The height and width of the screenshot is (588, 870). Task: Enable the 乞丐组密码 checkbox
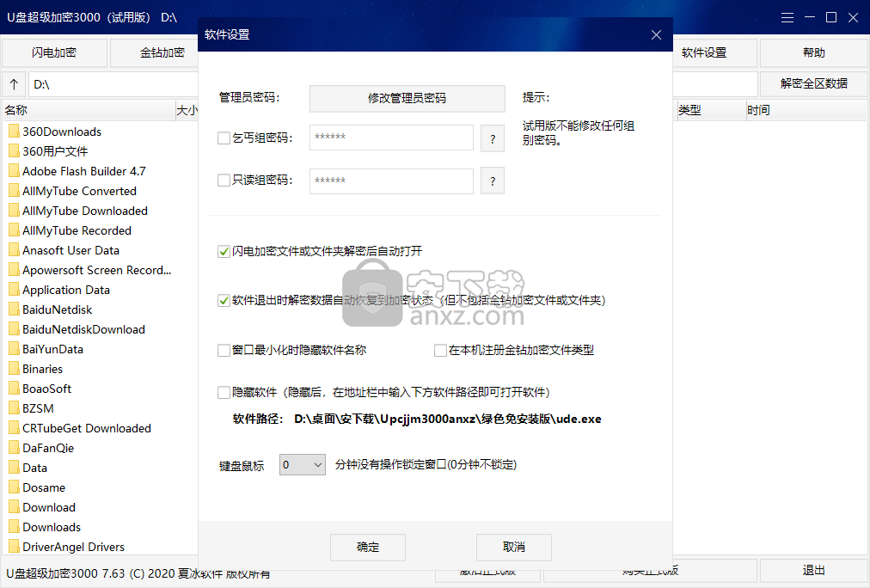point(222,138)
